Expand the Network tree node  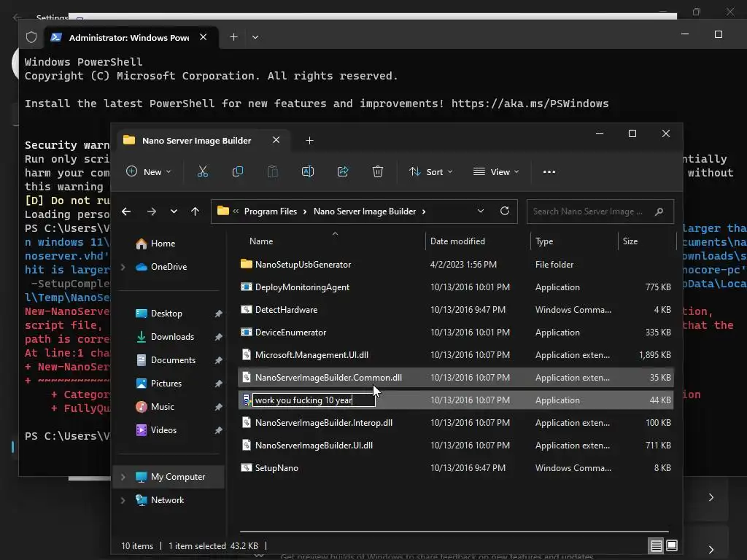[123, 500]
